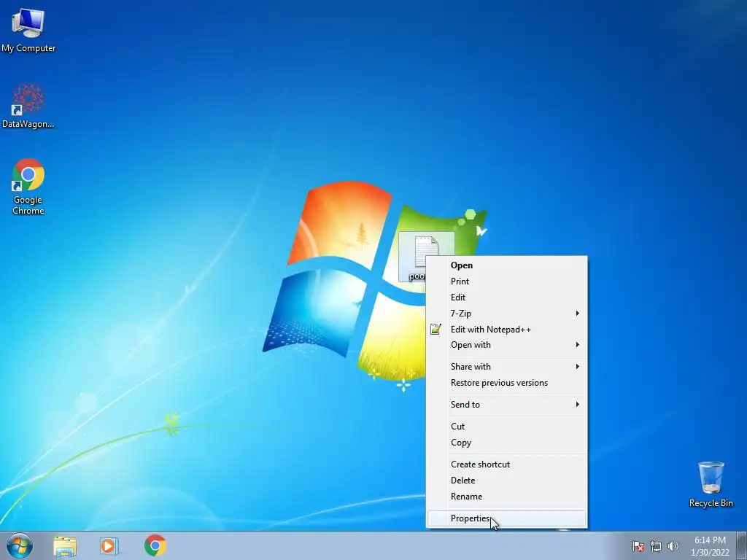Screen dimensions: 747x560
Task: Open volume speaker tray icon
Action: pos(673,546)
